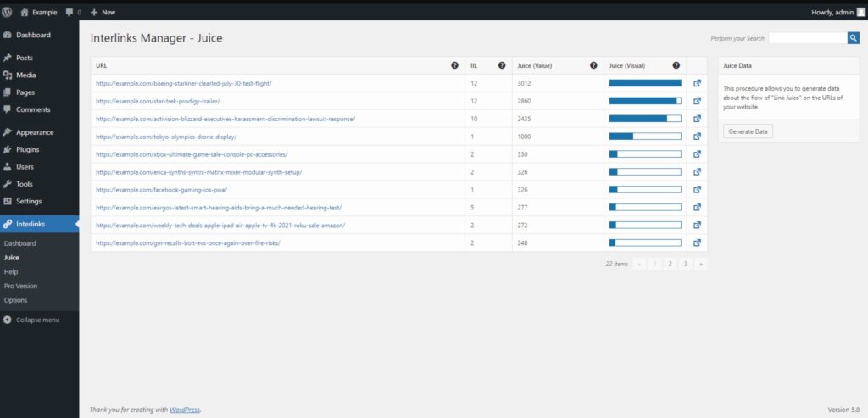The image size is (868, 418).
Task: Add new content via + New
Action: coord(103,12)
